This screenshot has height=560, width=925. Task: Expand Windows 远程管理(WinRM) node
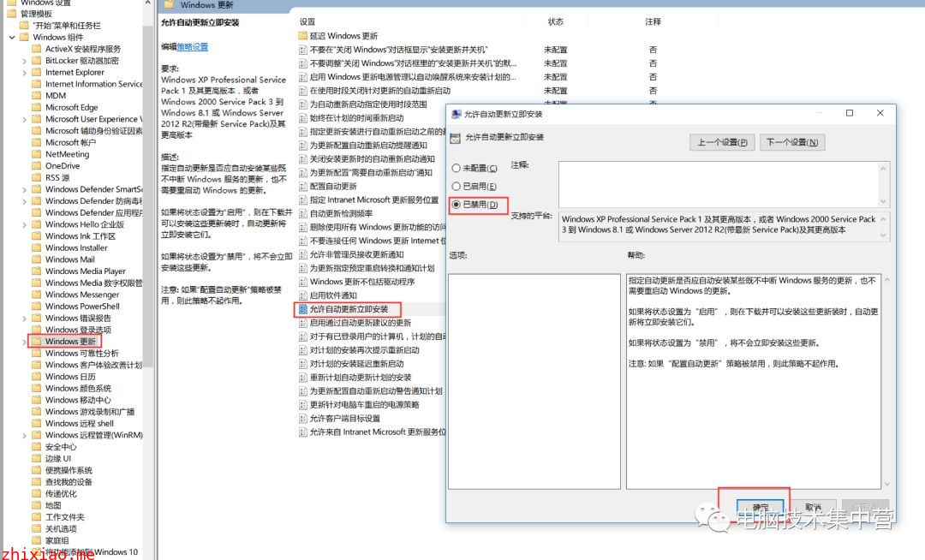[x=24, y=435]
